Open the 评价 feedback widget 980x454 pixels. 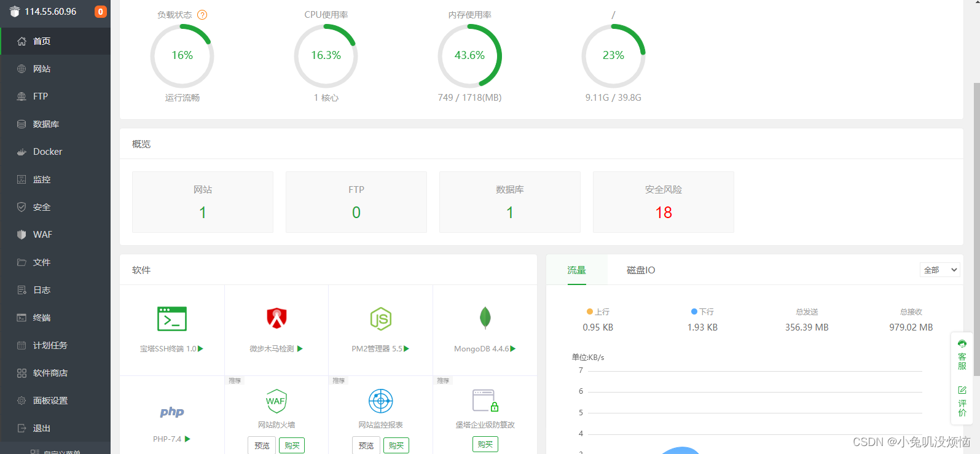[962, 401]
